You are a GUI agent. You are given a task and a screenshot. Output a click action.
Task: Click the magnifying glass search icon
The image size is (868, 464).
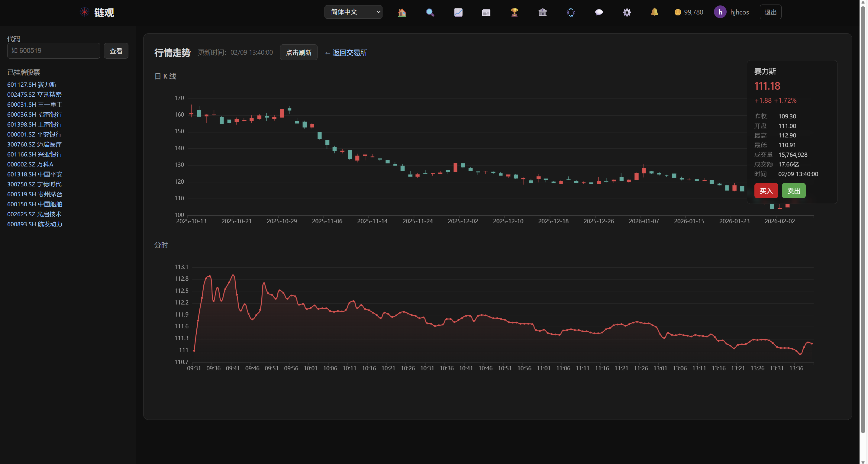point(430,12)
